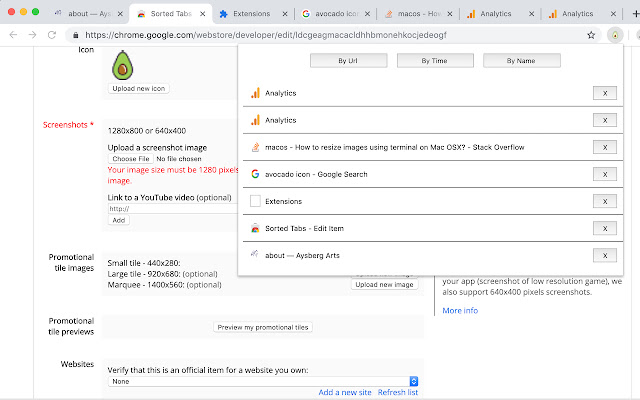Screen dimensions: 640x400
Task: Sort tabs By Name
Action: pos(521,61)
